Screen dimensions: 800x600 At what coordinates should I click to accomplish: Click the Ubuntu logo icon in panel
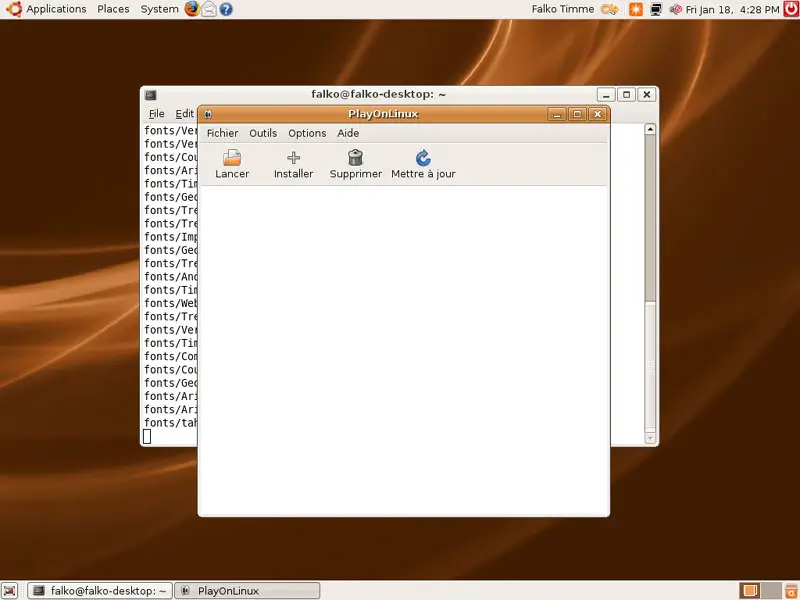pos(13,9)
